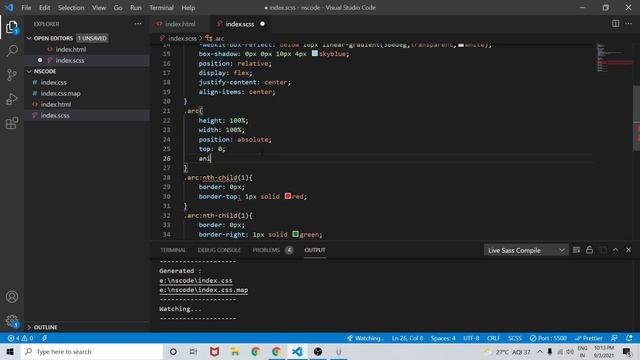
Task: Click the feedback icon in status bar
Action: tap(614, 338)
